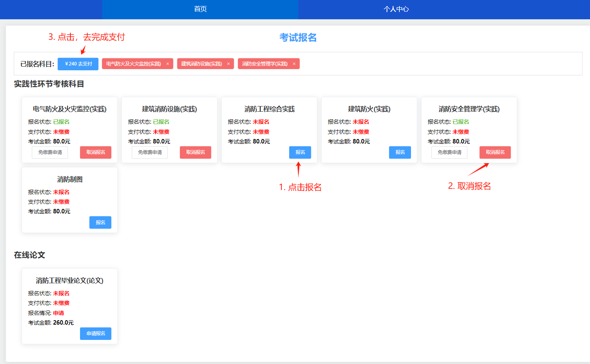Select the 建筑消防设施(实践) registered tag
This screenshot has height=364, width=590.
[201, 64]
